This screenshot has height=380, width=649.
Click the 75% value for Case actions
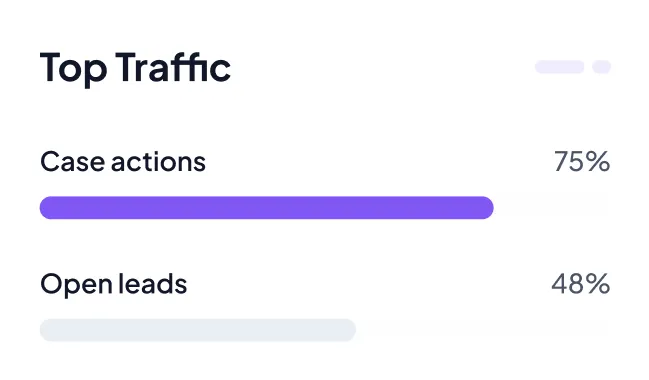click(x=582, y=161)
